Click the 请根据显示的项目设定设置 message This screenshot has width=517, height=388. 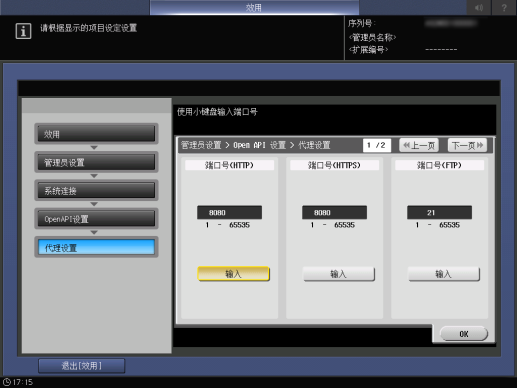[x=89, y=28]
